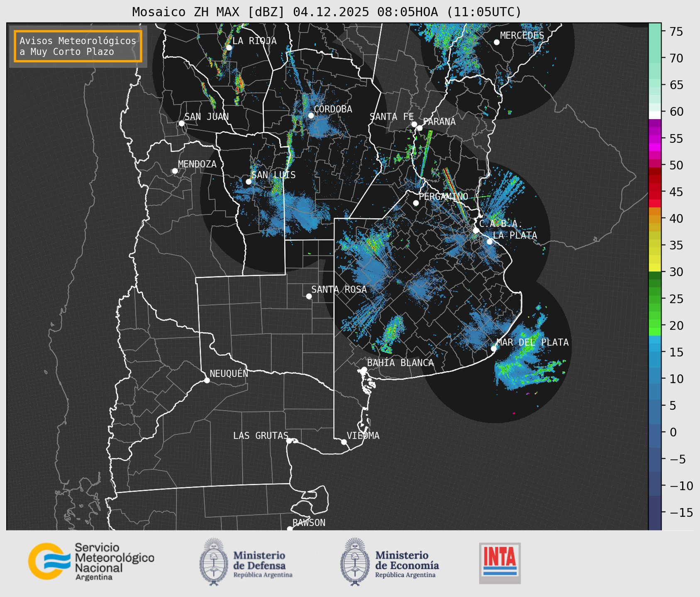Viewport: 700px width, 597px height.
Task: Click the Santa Fe city marker dot
Action: [414, 124]
